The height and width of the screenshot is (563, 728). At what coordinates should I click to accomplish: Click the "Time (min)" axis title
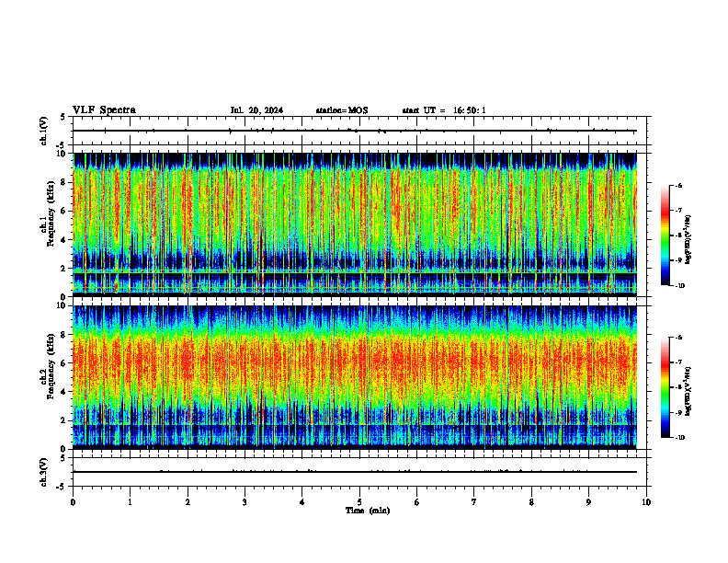pos(368,511)
